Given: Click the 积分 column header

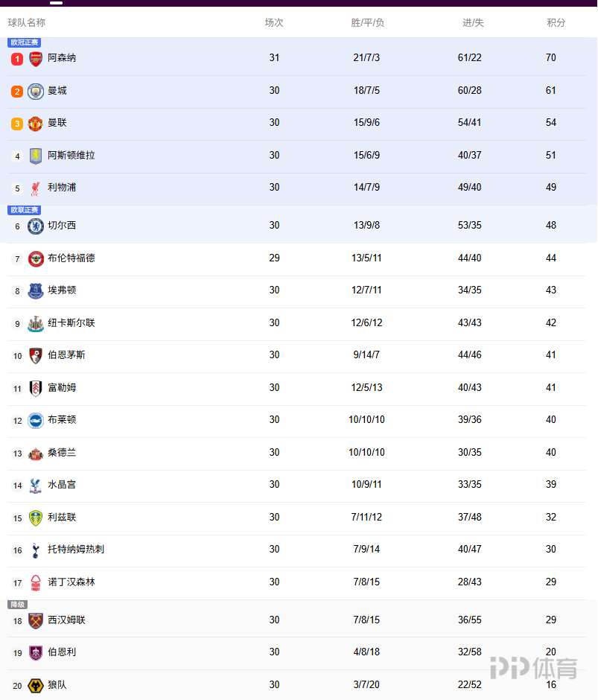Looking at the screenshot, I should point(556,23).
